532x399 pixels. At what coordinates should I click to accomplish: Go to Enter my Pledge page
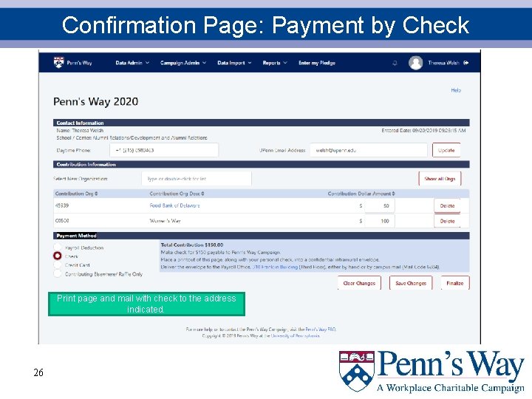tap(317, 63)
